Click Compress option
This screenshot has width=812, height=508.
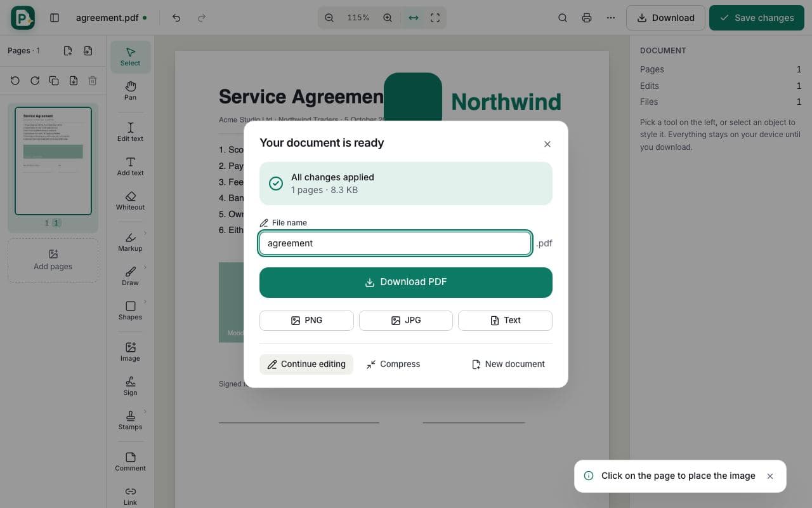393,364
